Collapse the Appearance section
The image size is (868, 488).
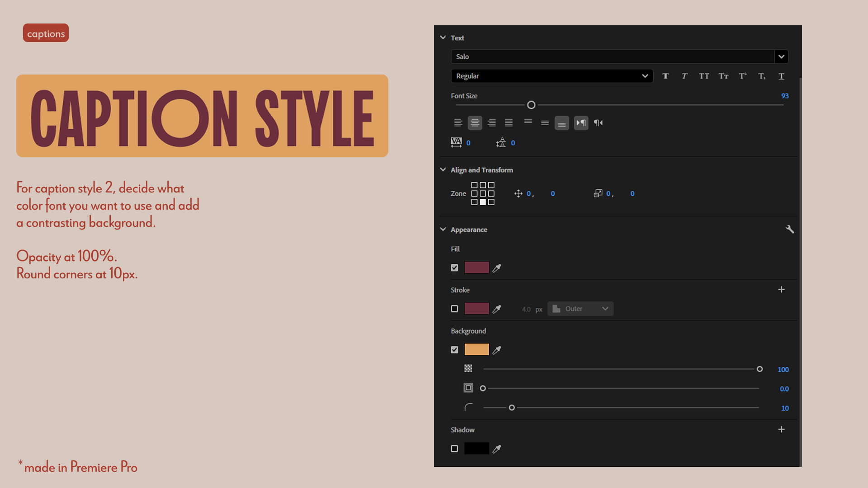[x=443, y=229]
